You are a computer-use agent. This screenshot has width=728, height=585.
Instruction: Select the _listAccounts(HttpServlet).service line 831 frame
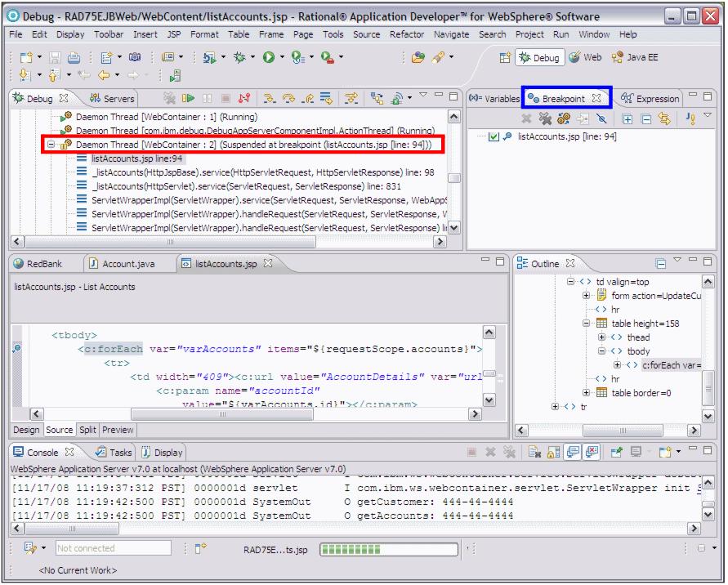[246, 186]
